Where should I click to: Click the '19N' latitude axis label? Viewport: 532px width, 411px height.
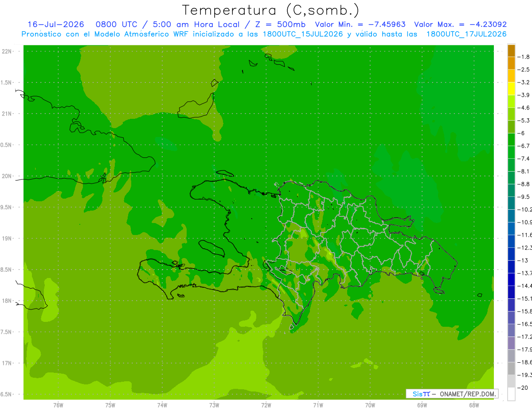click(x=7, y=239)
